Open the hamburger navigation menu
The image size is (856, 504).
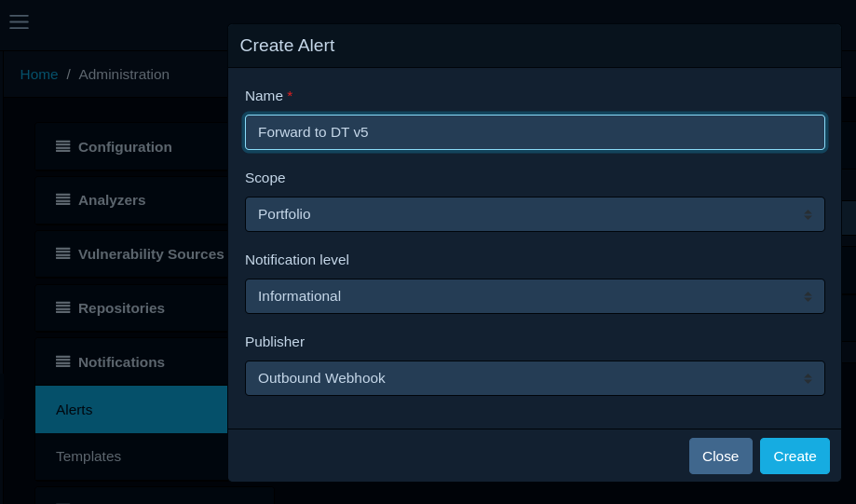point(19,21)
